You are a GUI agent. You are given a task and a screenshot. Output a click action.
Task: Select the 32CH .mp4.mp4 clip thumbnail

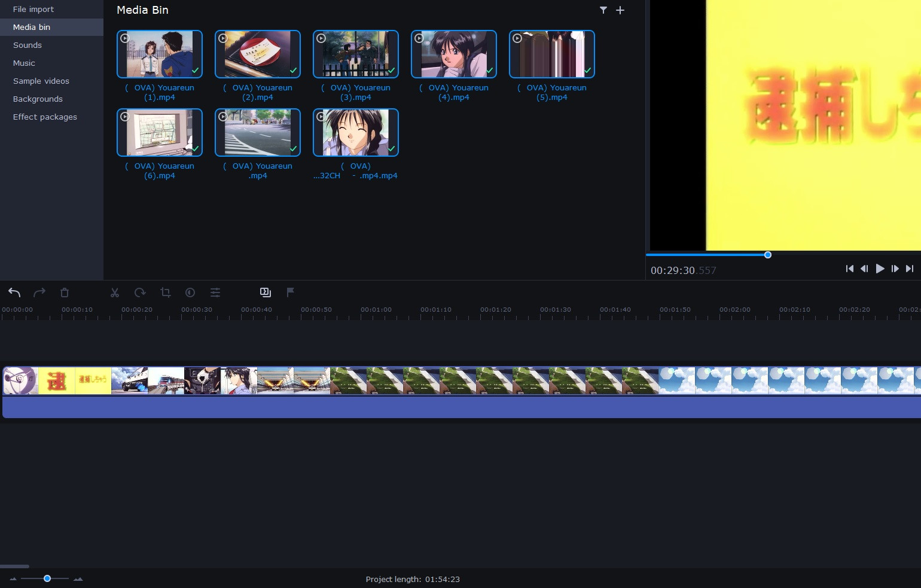[x=356, y=133]
